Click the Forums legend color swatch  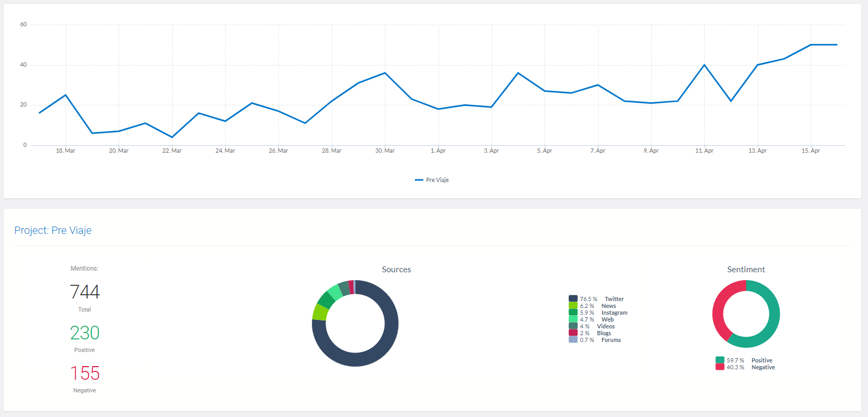click(573, 339)
